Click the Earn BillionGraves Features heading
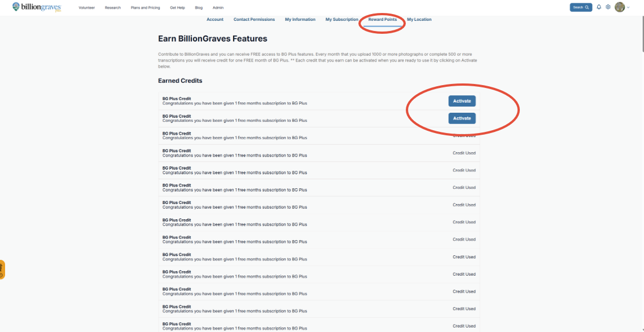The height and width of the screenshot is (332, 644). (213, 39)
